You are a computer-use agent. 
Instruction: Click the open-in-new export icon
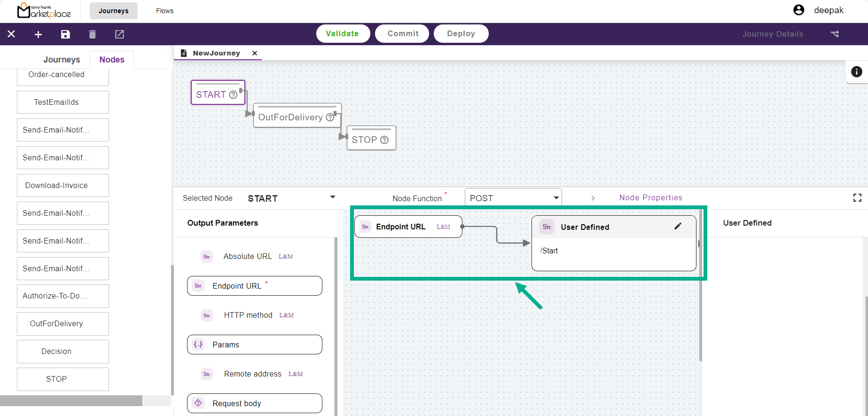click(x=119, y=34)
